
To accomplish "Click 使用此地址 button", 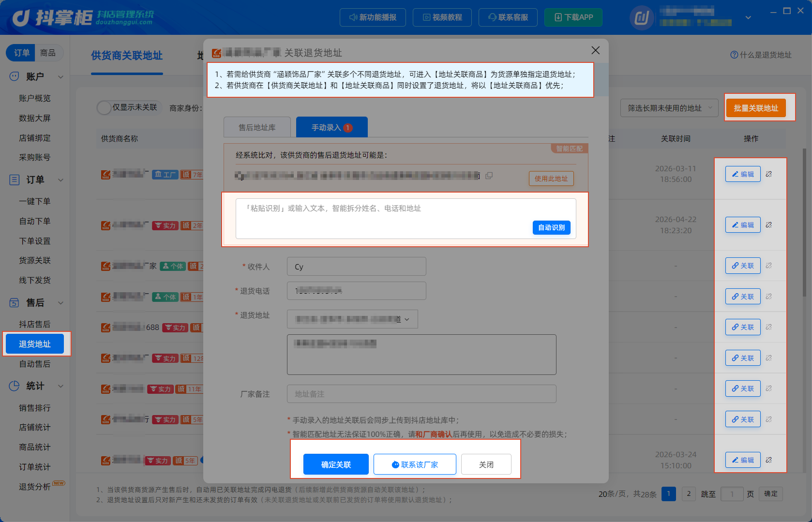I will point(551,179).
